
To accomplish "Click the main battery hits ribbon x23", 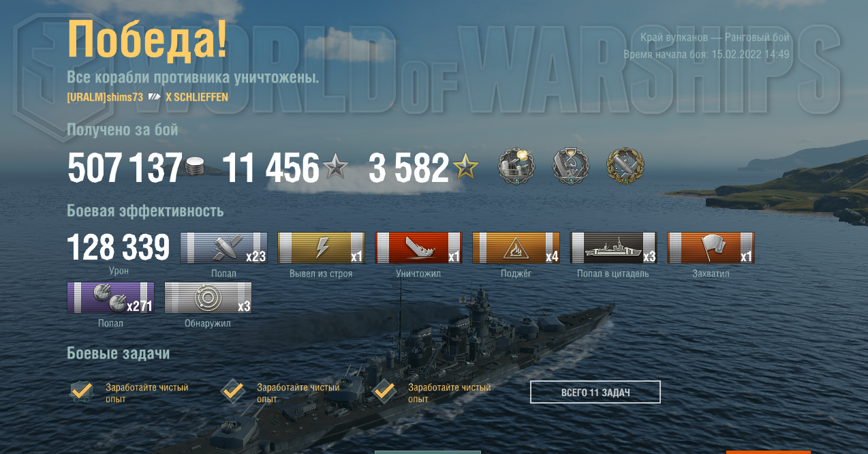I will (x=223, y=247).
